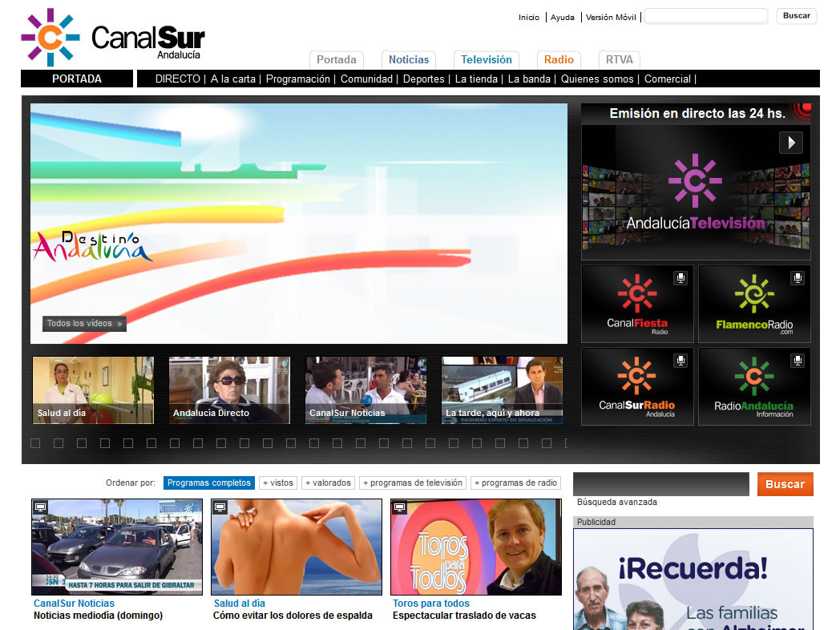Image resolution: width=840 pixels, height=630 pixels.
Task: Open the Comercial menu item
Action: click(668, 79)
